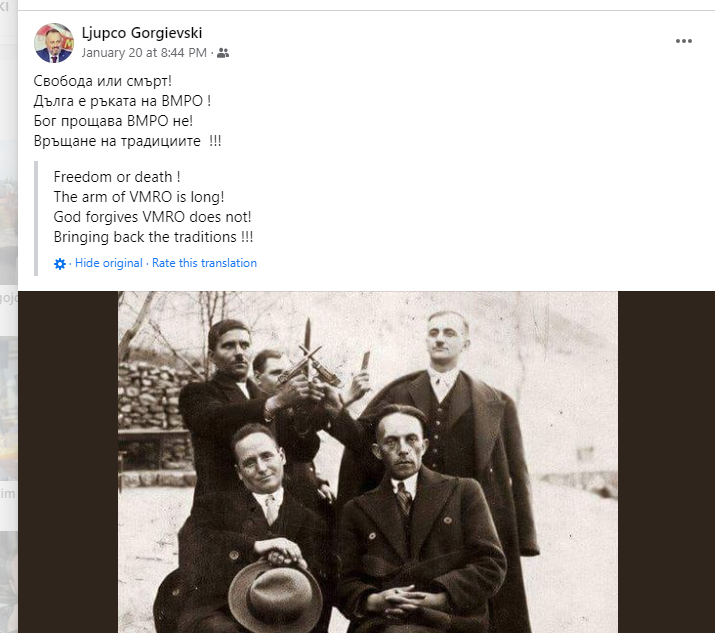Click the translated line The arm of VMRO is long
Image resolution: width=715 pixels, height=633 pixels.
(139, 197)
